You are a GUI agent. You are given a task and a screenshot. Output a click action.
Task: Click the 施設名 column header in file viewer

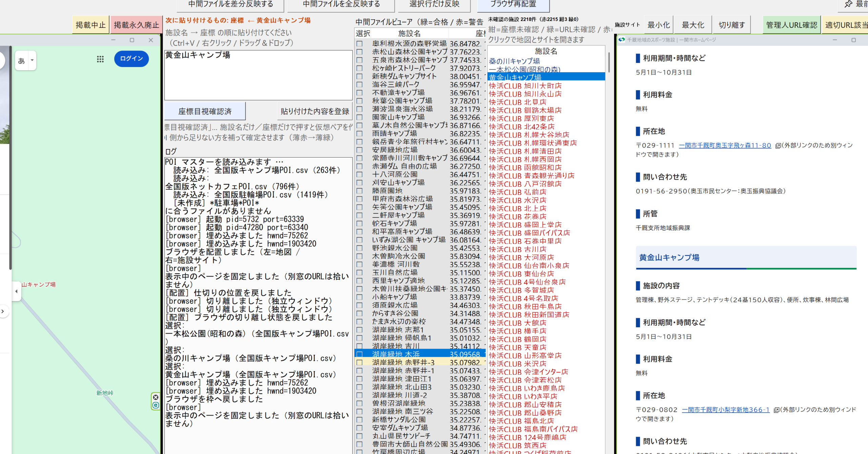tap(409, 34)
